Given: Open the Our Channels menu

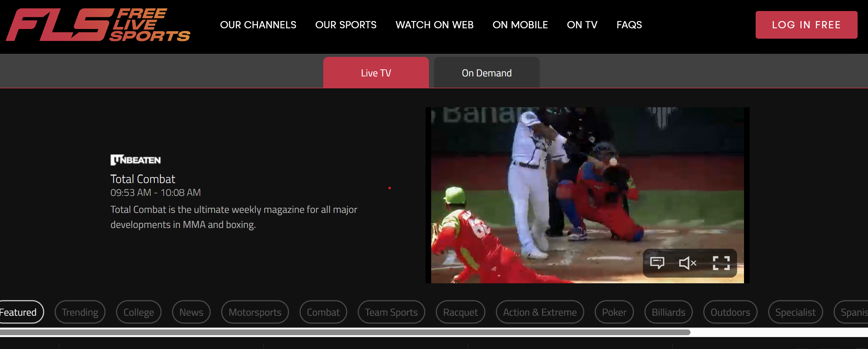Looking at the screenshot, I should [258, 25].
